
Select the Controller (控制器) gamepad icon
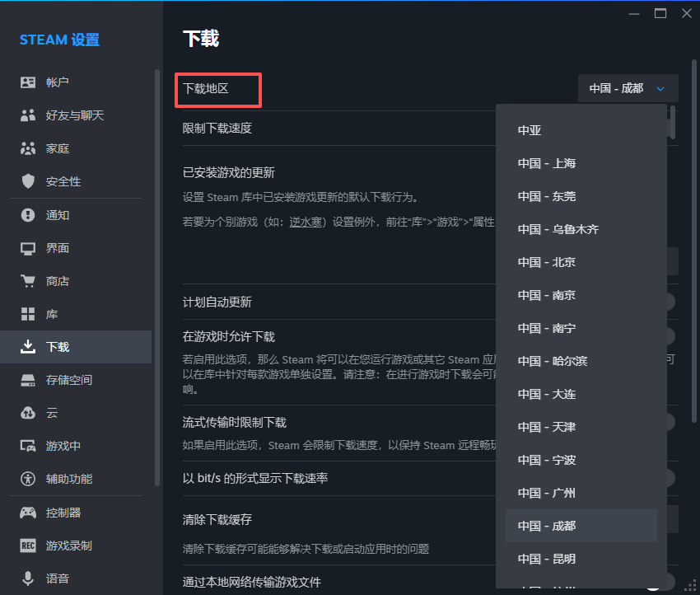pyautogui.click(x=28, y=513)
